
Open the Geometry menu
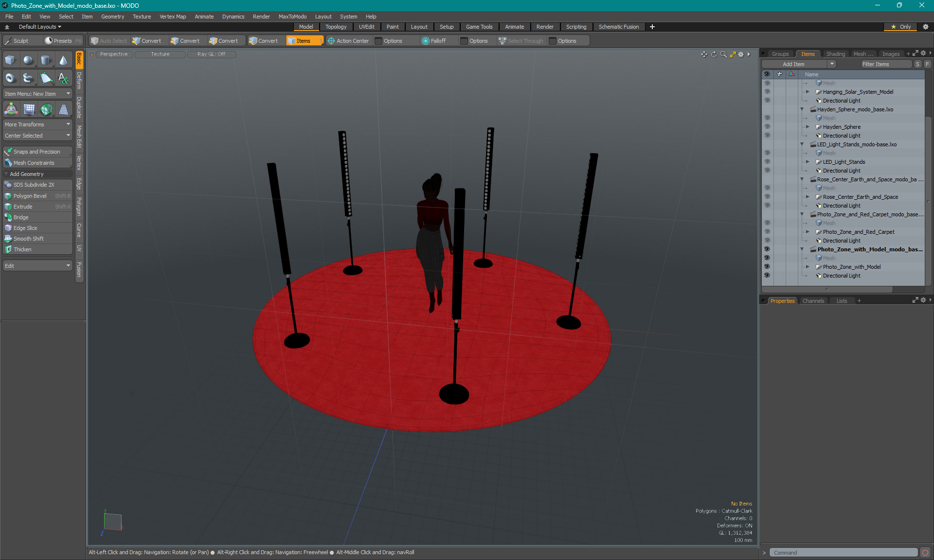click(x=112, y=17)
